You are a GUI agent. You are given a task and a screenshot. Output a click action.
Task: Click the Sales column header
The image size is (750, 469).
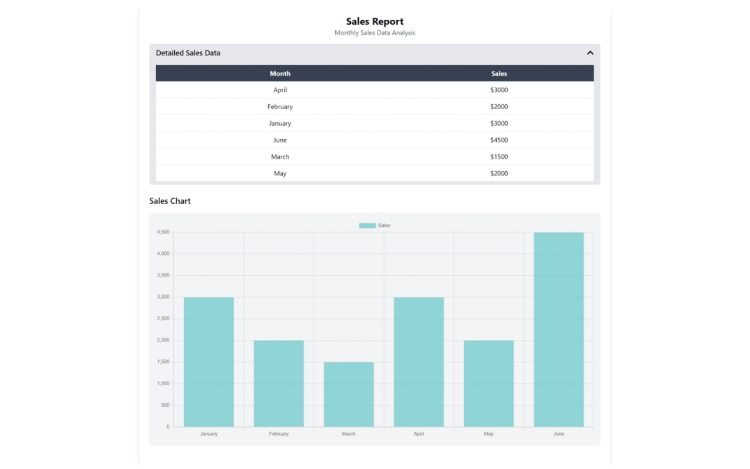499,74
